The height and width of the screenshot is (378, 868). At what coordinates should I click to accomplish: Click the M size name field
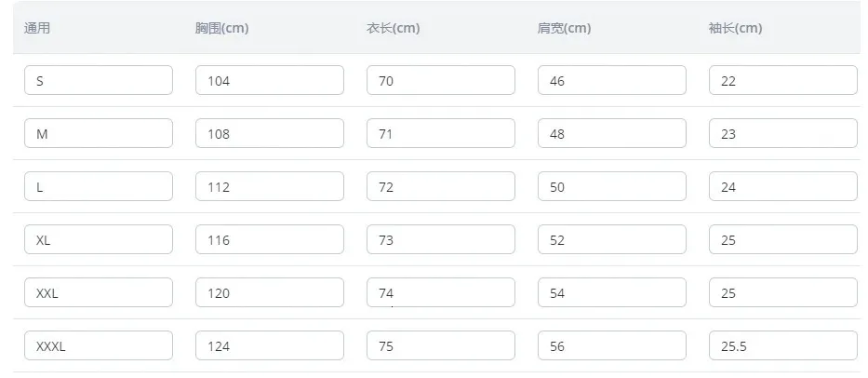[x=99, y=133]
